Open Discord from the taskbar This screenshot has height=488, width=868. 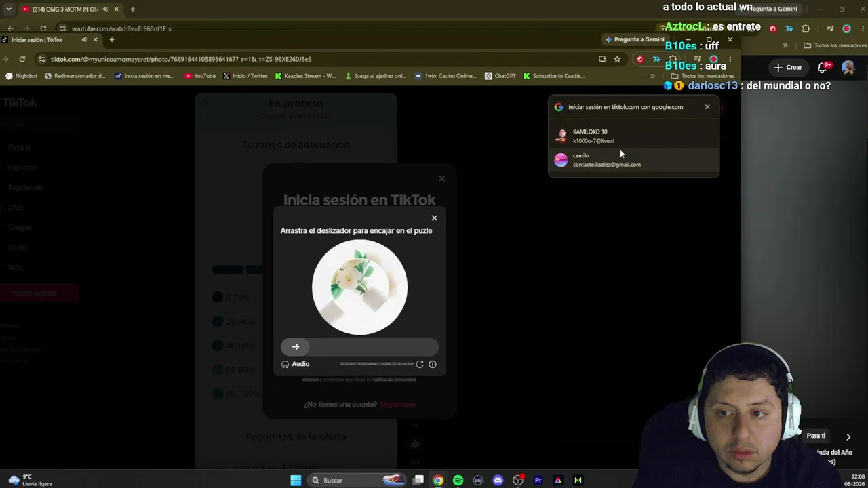coord(498,481)
